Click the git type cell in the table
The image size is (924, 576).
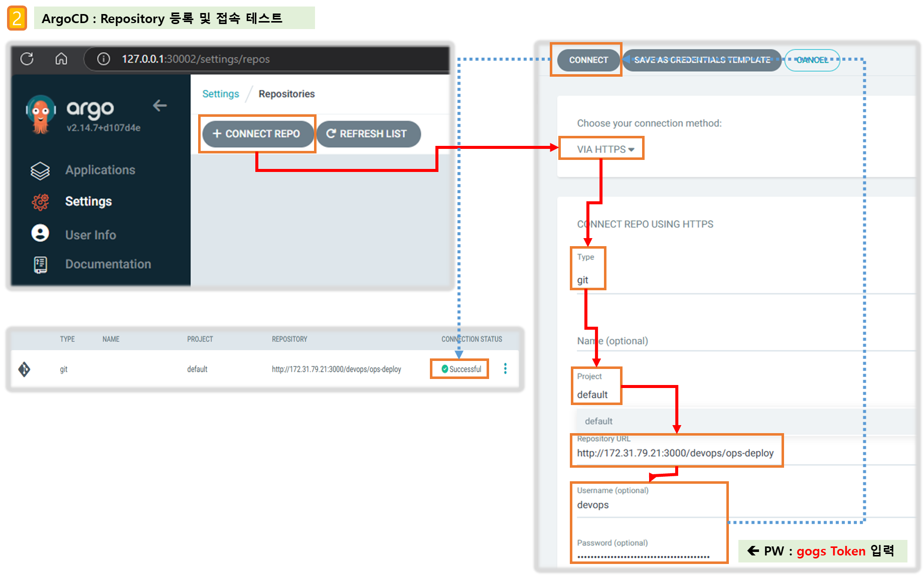click(64, 369)
